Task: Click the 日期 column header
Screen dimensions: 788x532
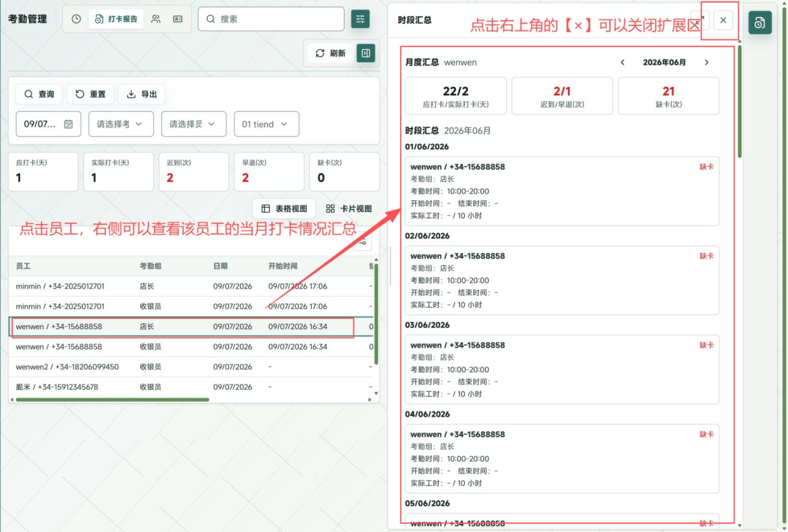Action: point(221,266)
